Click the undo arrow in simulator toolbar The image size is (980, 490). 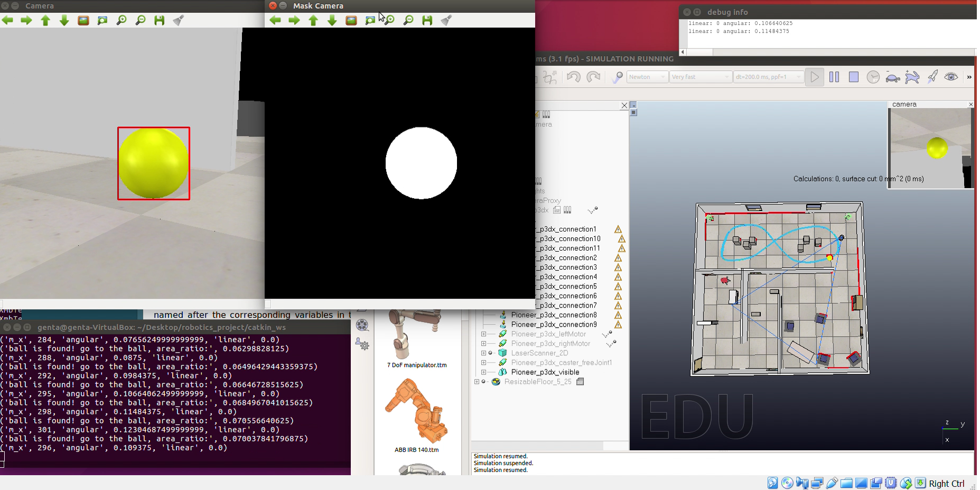click(x=573, y=77)
